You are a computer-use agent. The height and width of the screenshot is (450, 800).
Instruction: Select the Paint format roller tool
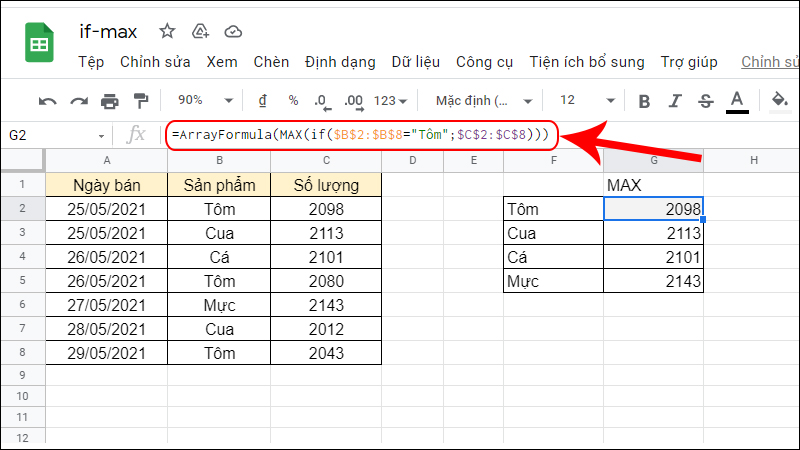(x=140, y=100)
